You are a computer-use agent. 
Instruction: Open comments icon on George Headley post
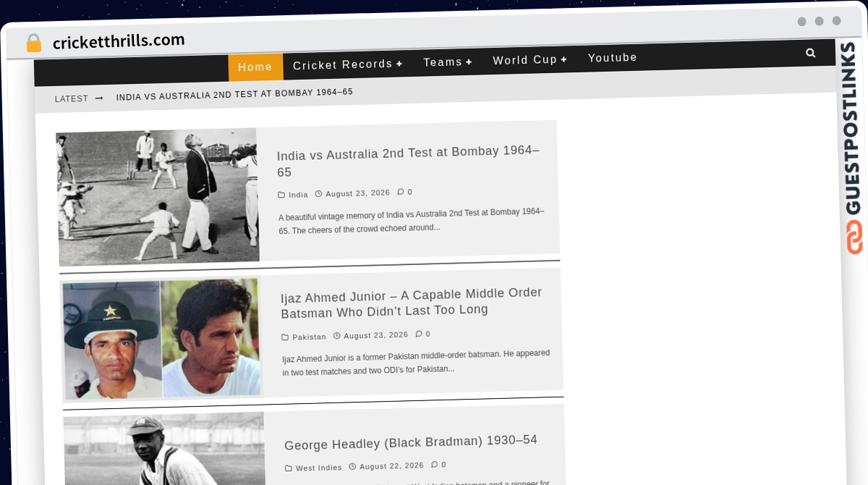tap(435, 465)
